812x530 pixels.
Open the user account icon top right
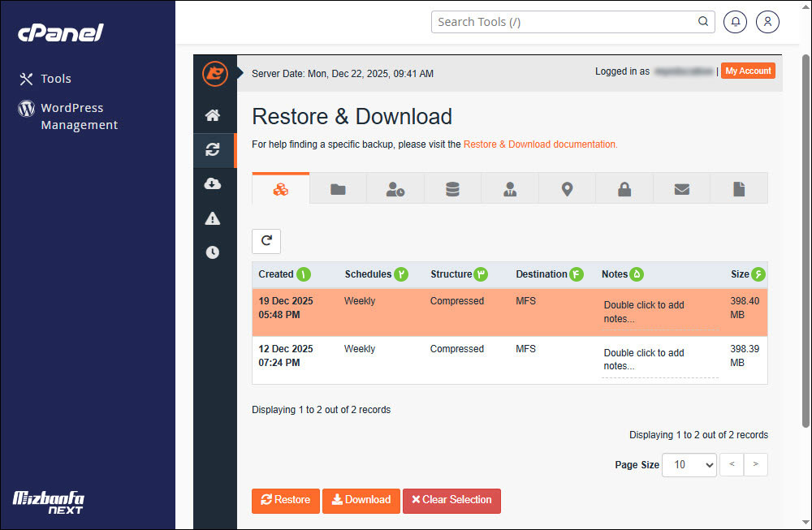pos(767,22)
